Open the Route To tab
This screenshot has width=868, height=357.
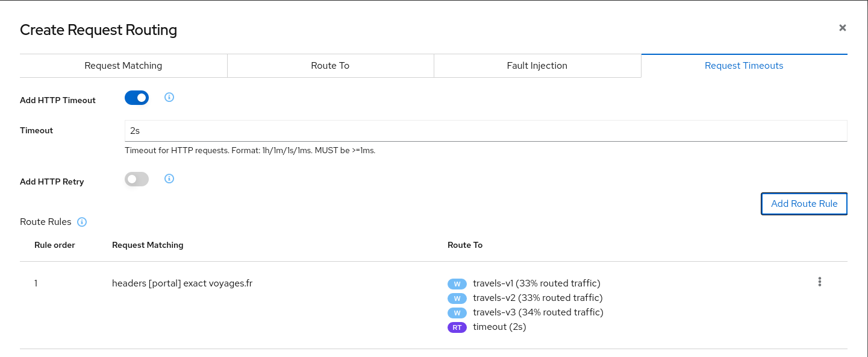pyautogui.click(x=330, y=66)
